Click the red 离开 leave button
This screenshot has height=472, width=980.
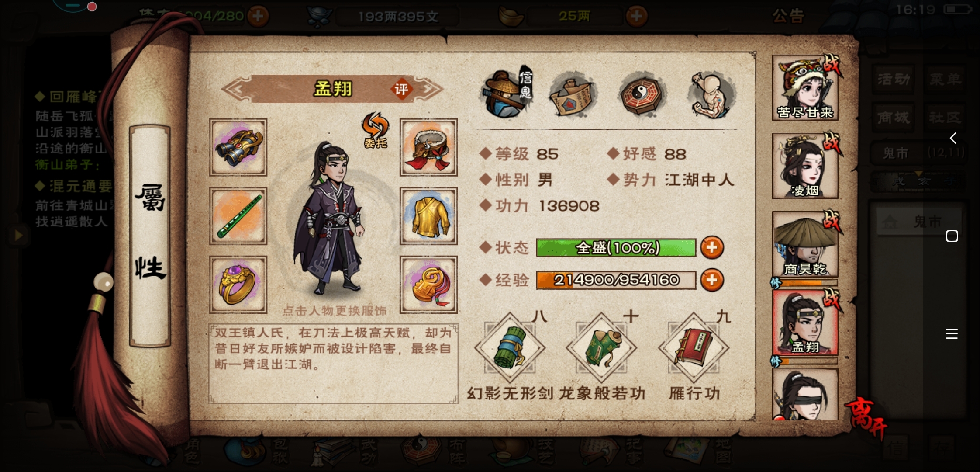[867, 417]
